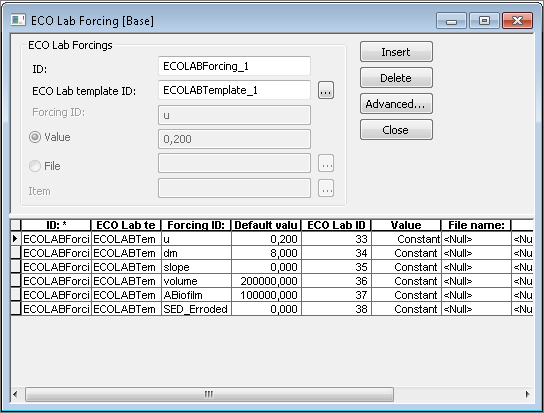Select the Value radio button
This screenshot has height=413, width=544.
point(35,137)
